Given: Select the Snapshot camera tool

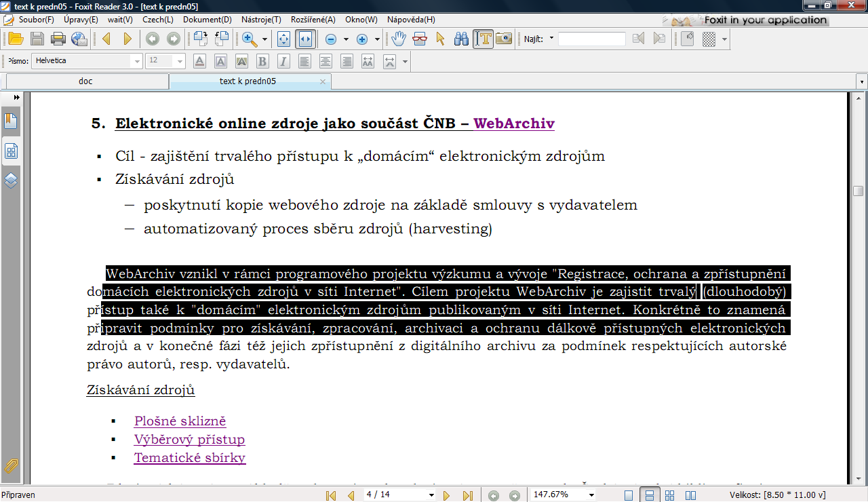Looking at the screenshot, I should click(x=503, y=39).
